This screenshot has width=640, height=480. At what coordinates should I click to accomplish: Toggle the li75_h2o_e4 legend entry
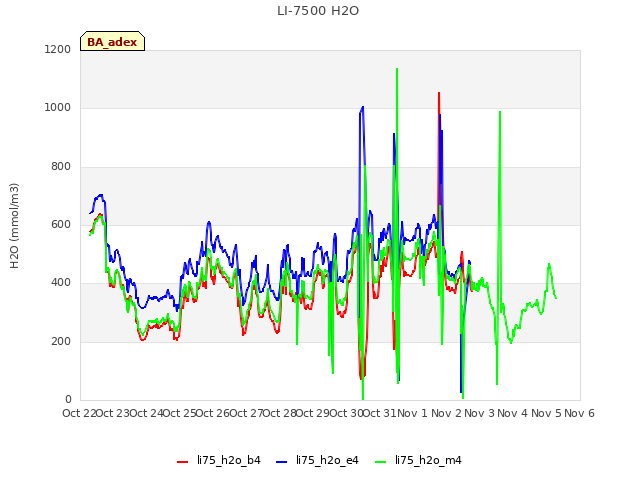pyautogui.click(x=317, y=460)
